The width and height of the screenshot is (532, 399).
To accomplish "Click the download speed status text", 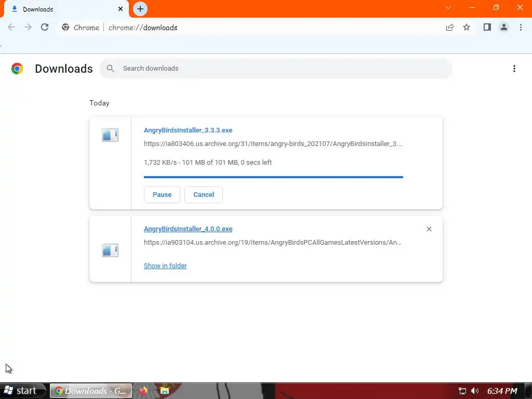I will [208, 163].
